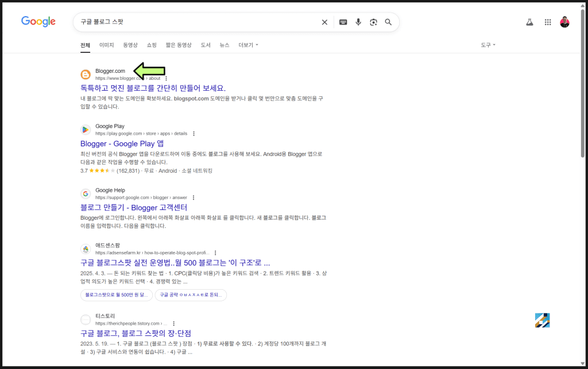The image size is (588, 369).
Task: Click the Blogger favicon next to Blogger.com result
Action: [86, 73]
